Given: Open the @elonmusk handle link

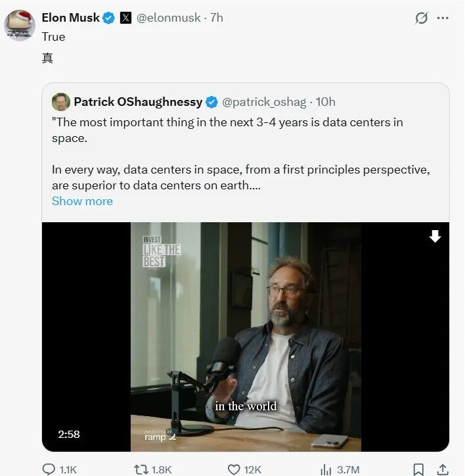Looking at the screenshot, I should [168, 18].
